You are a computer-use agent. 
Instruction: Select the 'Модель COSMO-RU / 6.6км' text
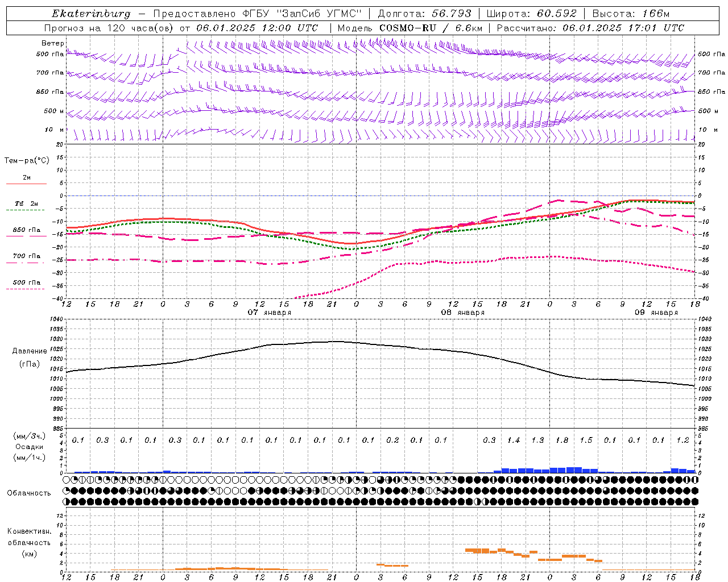tap(410, 28)
